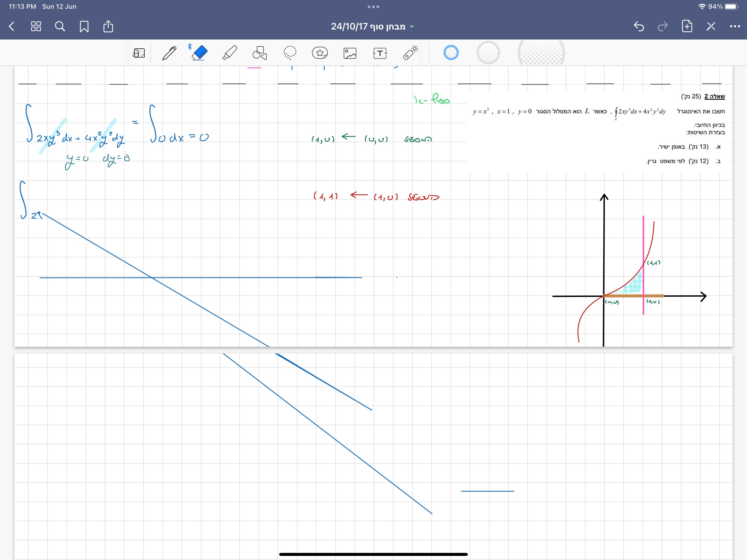The height and width of the screenshot is (560, 747).
Task: Toggle read-only mode pencil-cross icon
Action: coord(711,26)
